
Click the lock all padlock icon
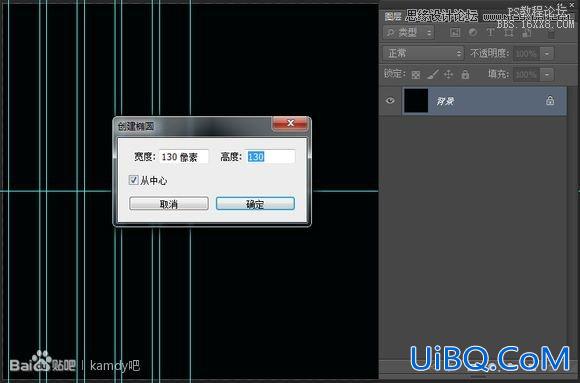click(x=465, y=74)
